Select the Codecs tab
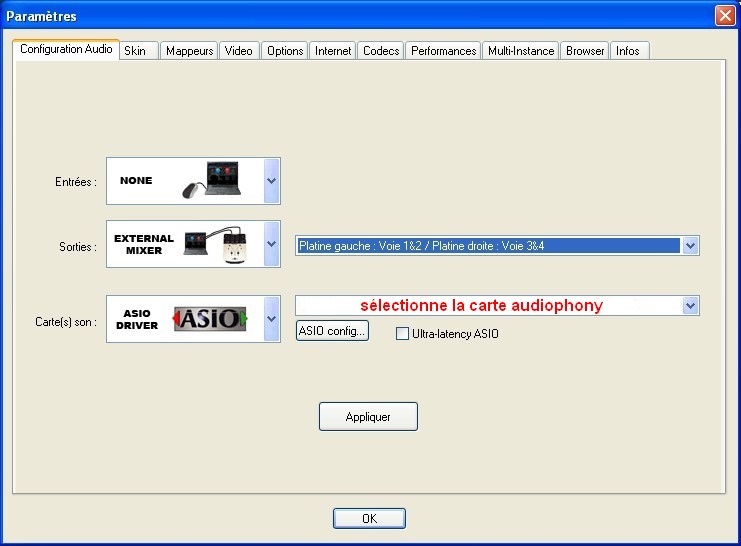This screenshot has height=546, width=741. coord(381,51)
